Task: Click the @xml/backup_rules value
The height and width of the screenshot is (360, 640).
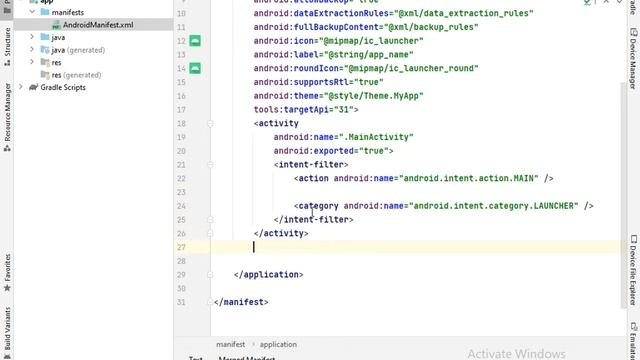Action: (x=431, y=27)
